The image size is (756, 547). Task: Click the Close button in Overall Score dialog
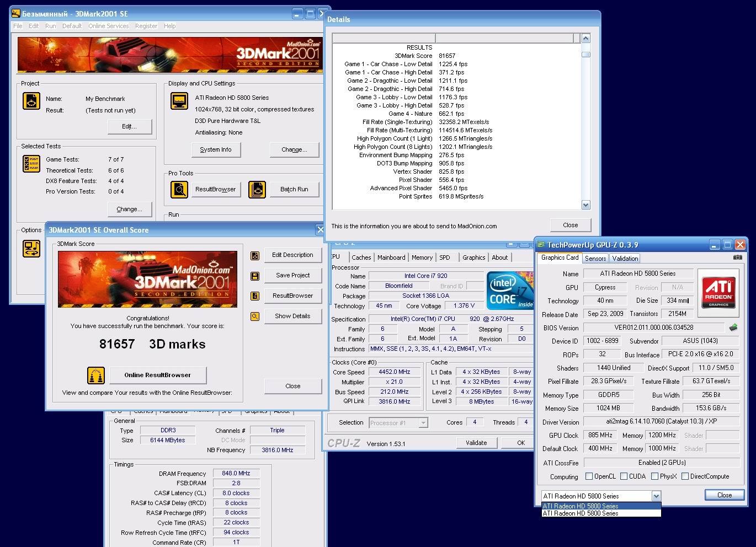(x=292, y=386)
